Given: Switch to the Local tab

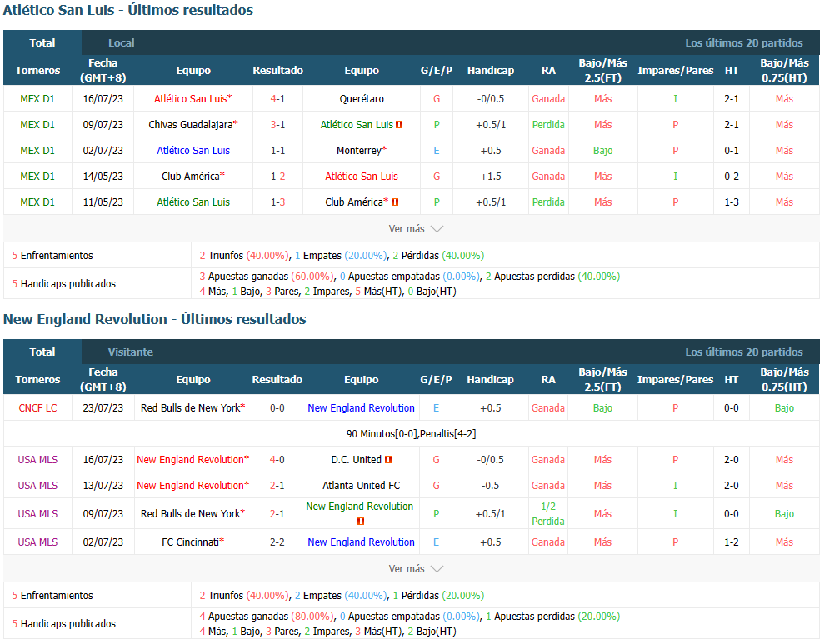Looking at the screenshot, I should pyautogui.click(x=122, y=42).
